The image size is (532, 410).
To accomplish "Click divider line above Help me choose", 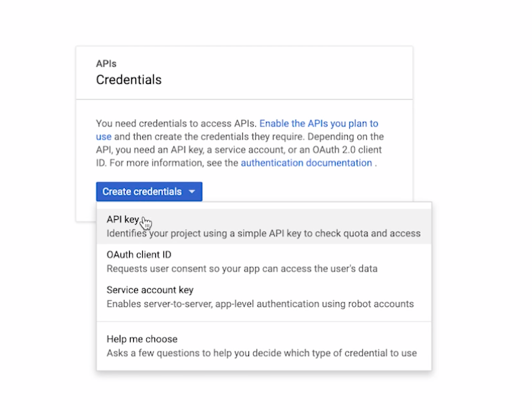I will (264, 321).
